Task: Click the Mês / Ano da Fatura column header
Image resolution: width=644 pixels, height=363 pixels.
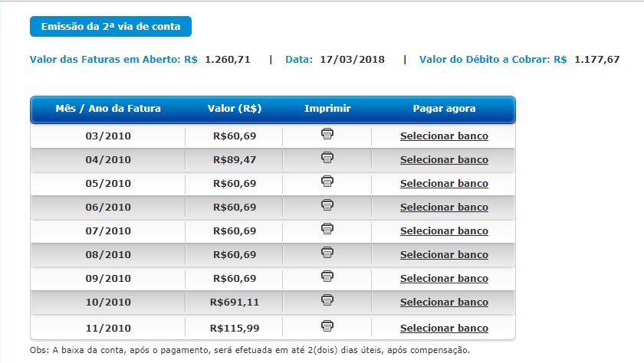Action: pos(108,109)
